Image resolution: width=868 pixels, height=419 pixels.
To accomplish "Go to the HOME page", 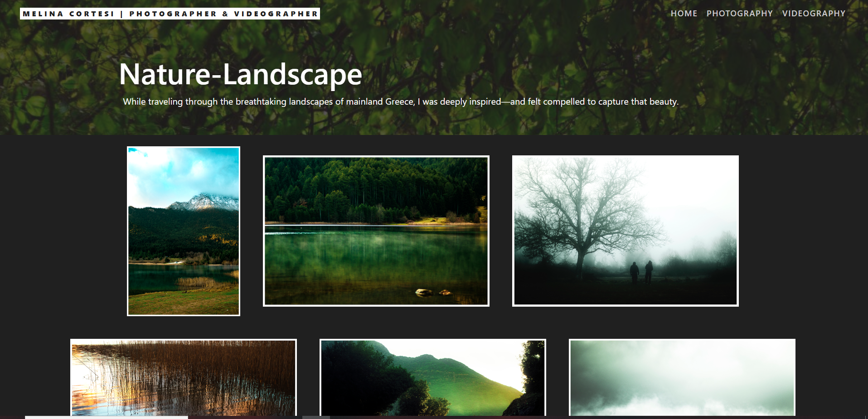I will tap(684, 14).
